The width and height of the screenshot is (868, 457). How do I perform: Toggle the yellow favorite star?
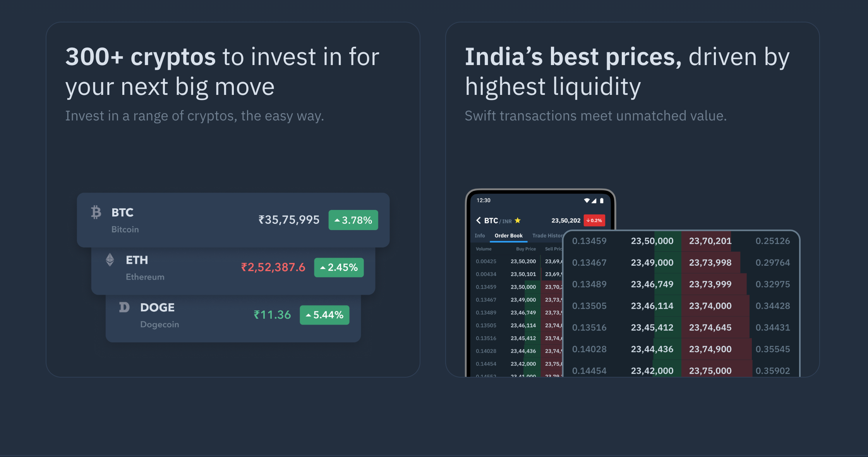point(518,220)
